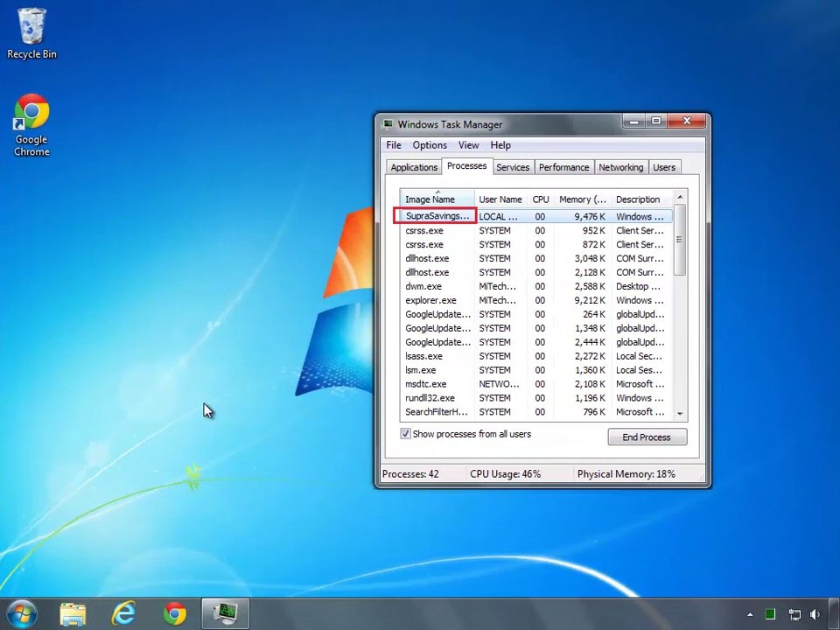840x630 pixels.
Task: Select the SearchFilterH... process
Action: 536,411
